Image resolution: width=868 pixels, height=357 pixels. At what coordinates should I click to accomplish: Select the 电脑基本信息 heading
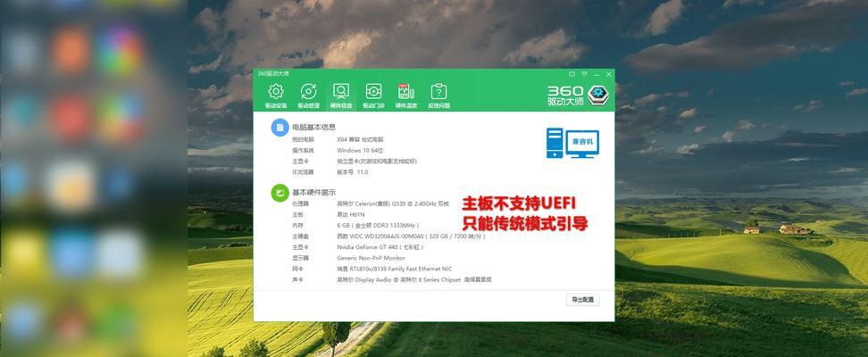[x=313, y=128]
